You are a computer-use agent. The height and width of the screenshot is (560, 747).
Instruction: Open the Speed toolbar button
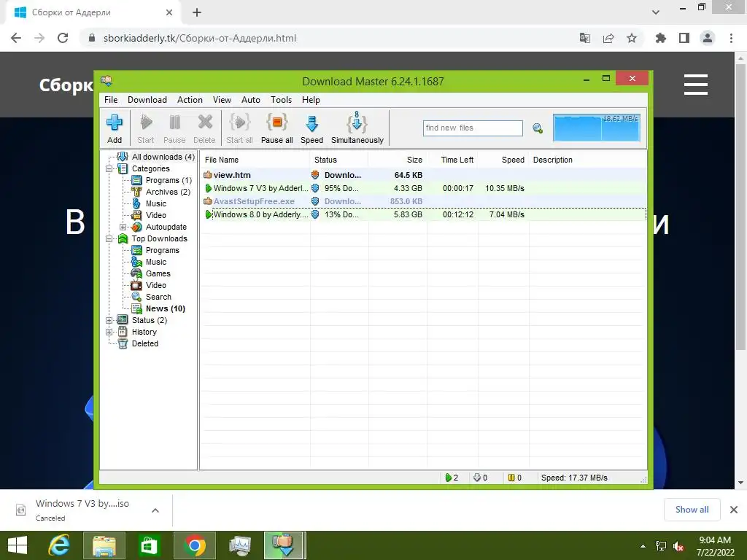(x=311, y=128)
